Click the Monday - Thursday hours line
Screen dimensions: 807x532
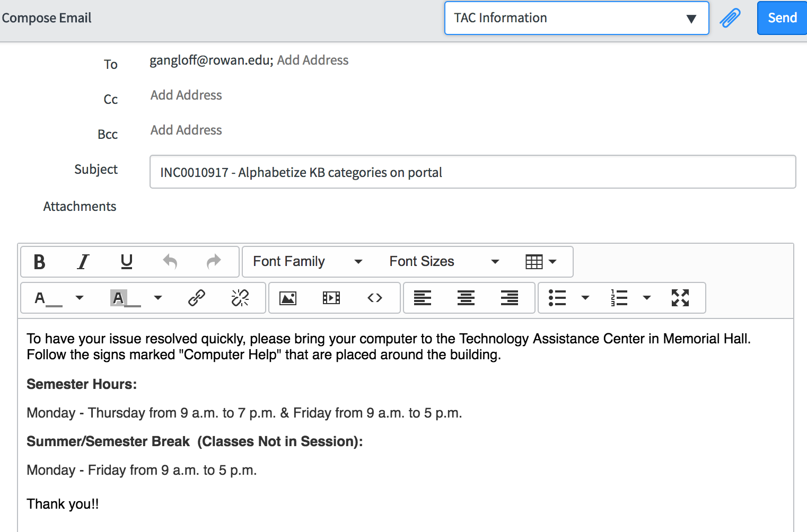[244, 413]
